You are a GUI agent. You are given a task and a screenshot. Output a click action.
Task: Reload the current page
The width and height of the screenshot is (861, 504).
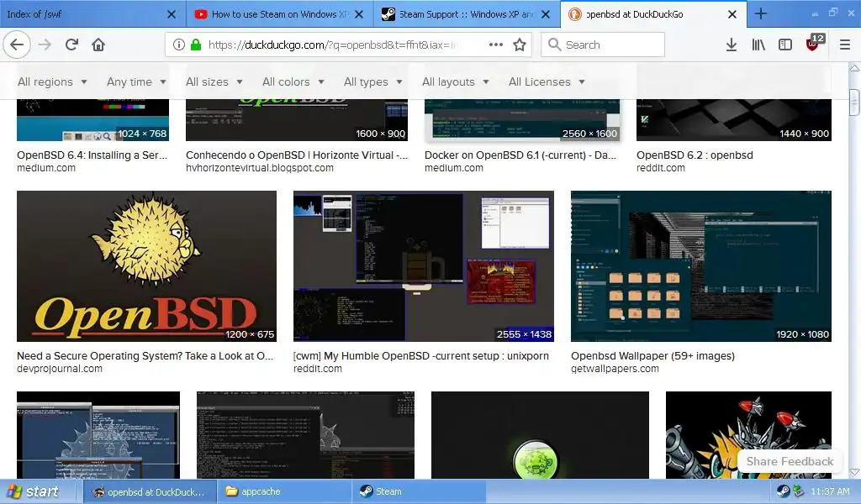click(71, 45)
